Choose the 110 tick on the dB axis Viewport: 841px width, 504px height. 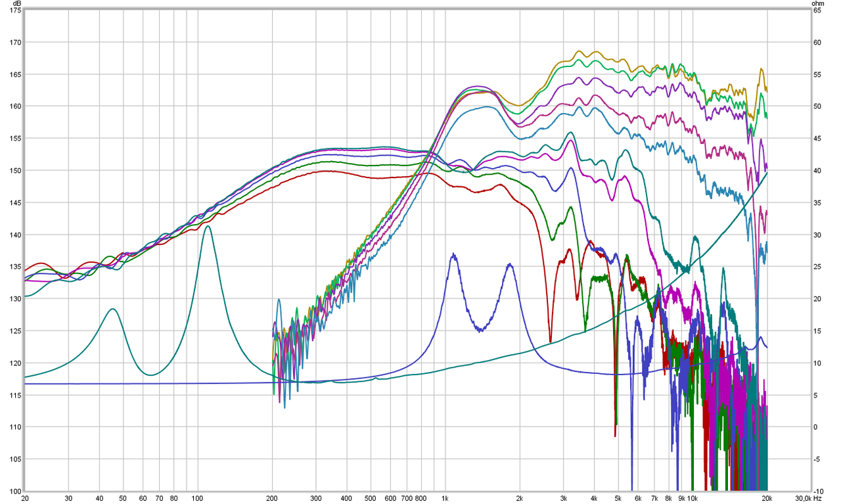click(x=14, y=427)
